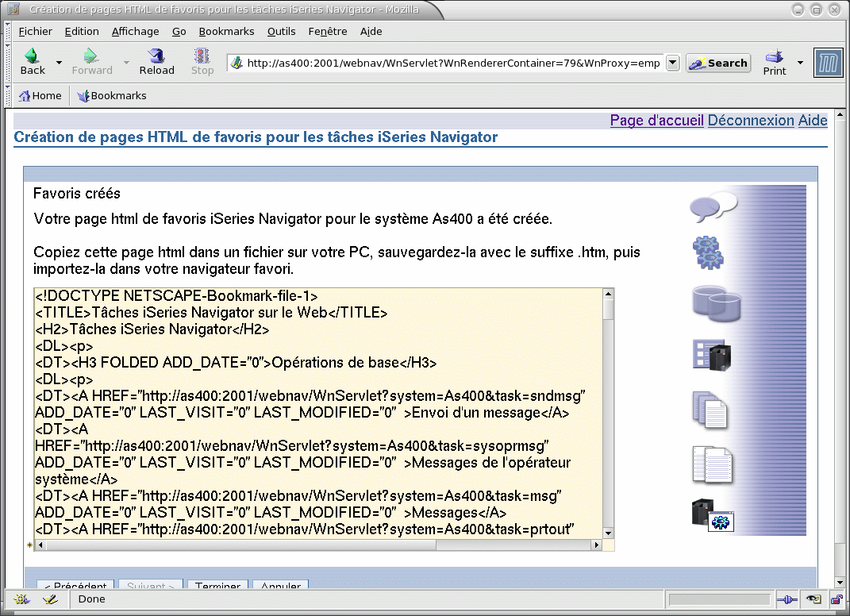Open Navigator component from status bar icon
This screenshot has height=616, width=850.
pos(21,599)
